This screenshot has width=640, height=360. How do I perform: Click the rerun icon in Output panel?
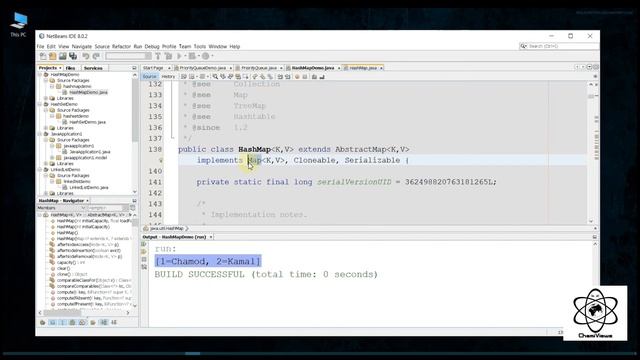[144, 244]
